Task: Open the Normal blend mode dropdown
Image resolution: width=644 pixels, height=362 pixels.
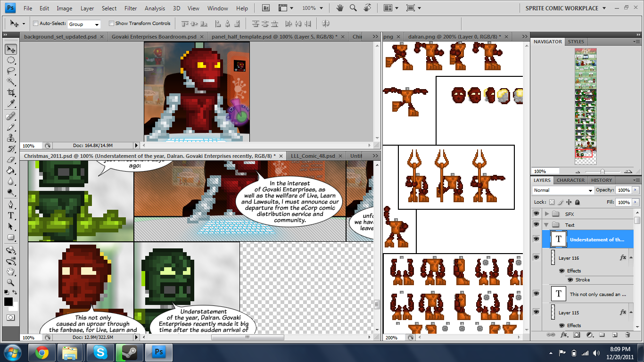Action: [563, 190]
